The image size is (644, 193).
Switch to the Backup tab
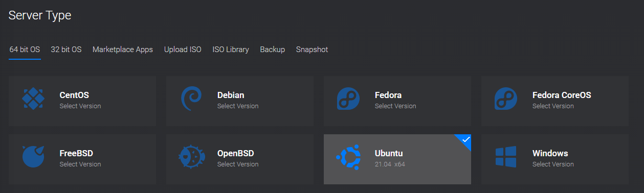click(272, 50)
